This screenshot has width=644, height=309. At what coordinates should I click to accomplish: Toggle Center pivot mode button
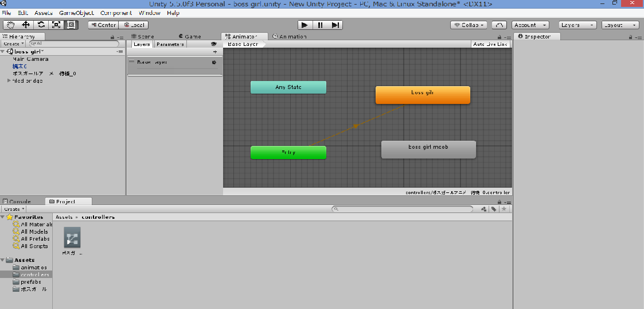coord(103,25)
